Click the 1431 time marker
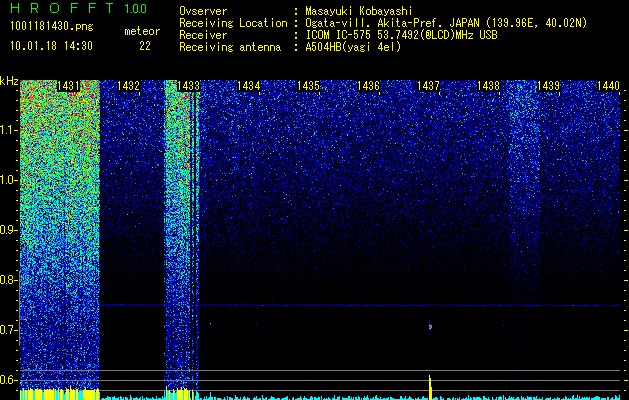Viewport: 629px width, 400px height. click(68, 86)
